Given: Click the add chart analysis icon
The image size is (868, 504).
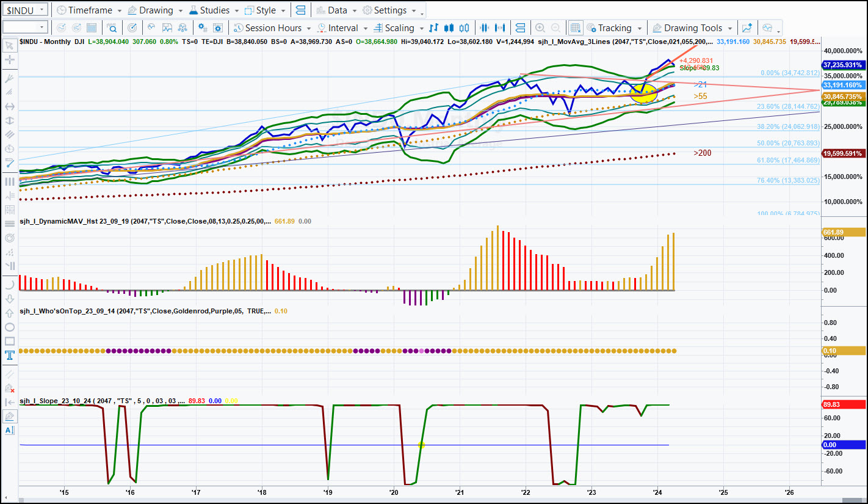Looking at the screenshot, I should pyautogui.click(x=747, y=27).
